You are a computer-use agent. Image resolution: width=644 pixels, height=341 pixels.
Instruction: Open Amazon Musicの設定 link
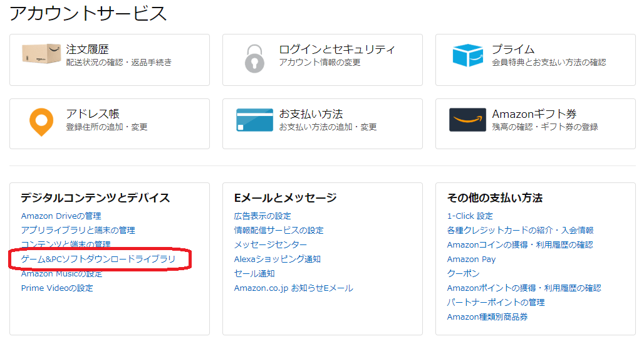click(x=61, y=274)
